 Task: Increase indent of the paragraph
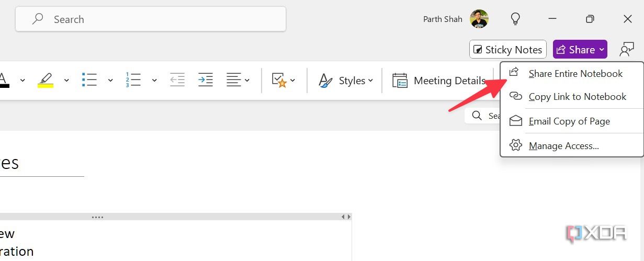pyautogui.click(x=205, y=80)
